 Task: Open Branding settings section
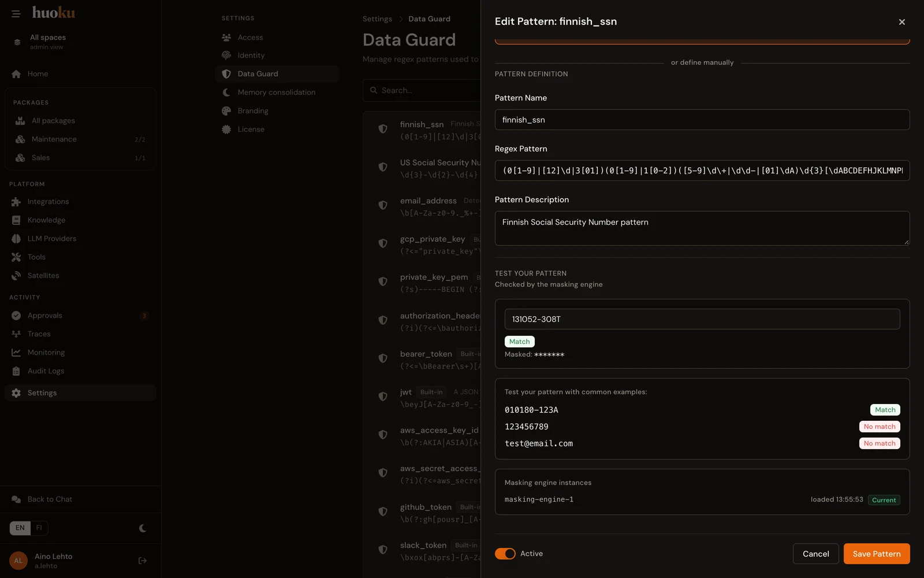[x=277, y=111]
